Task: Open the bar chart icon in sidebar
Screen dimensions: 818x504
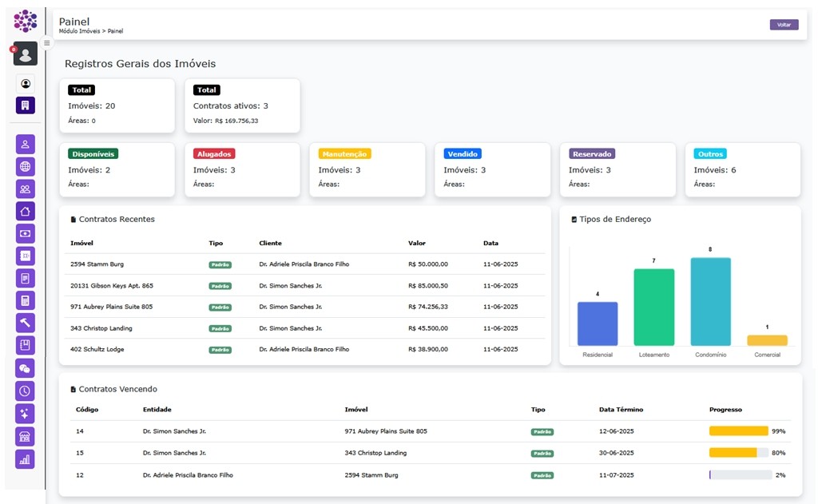Action: click(26, 459)
